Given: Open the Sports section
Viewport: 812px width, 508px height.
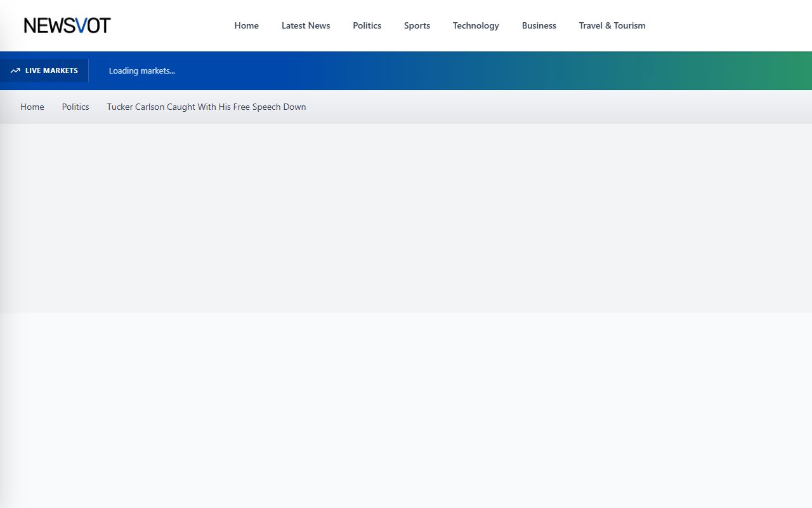Looking at the screenshot, I should (417, 25).
